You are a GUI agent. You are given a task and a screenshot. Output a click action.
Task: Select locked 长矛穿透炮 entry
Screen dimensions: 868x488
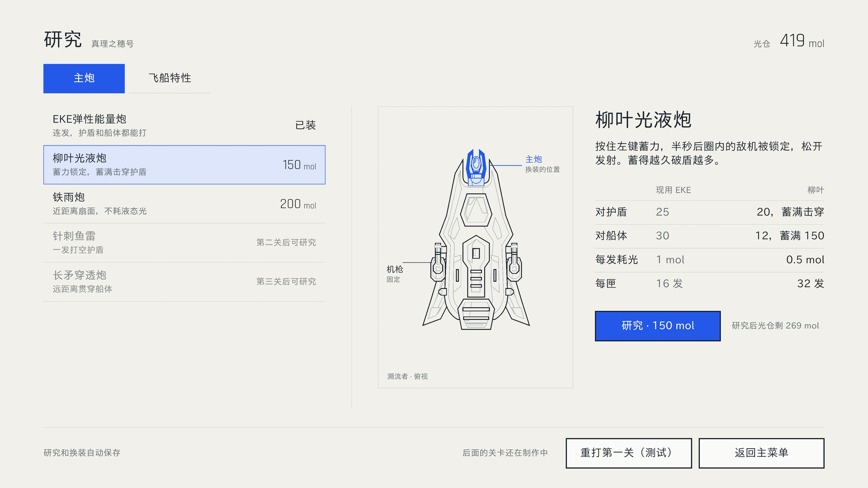[x=184, y=282]
